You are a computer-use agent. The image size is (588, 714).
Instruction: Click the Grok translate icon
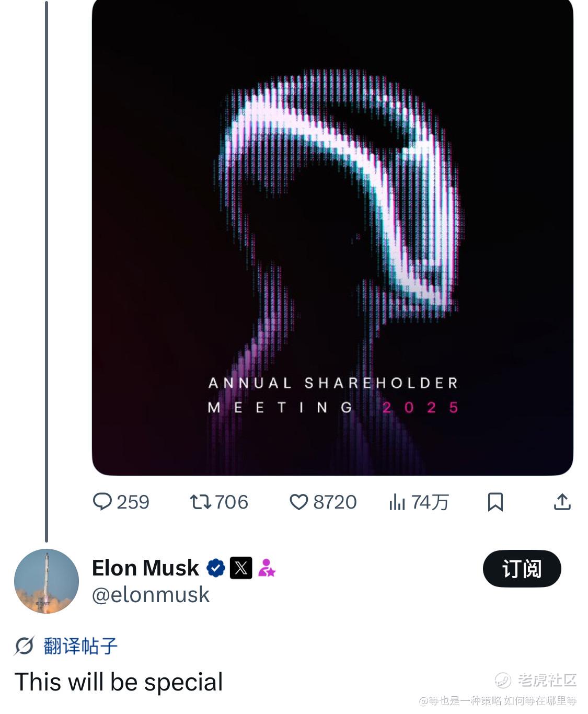coord(24,646)
